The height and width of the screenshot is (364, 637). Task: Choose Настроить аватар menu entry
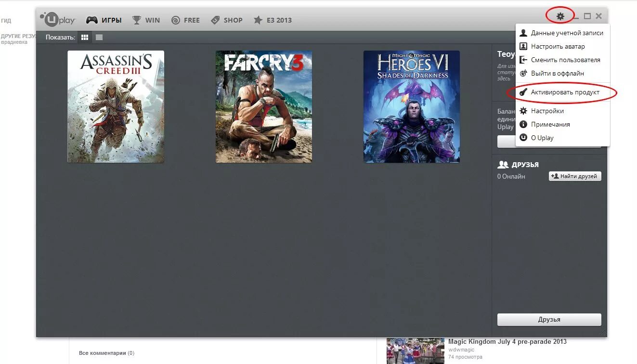562,47
